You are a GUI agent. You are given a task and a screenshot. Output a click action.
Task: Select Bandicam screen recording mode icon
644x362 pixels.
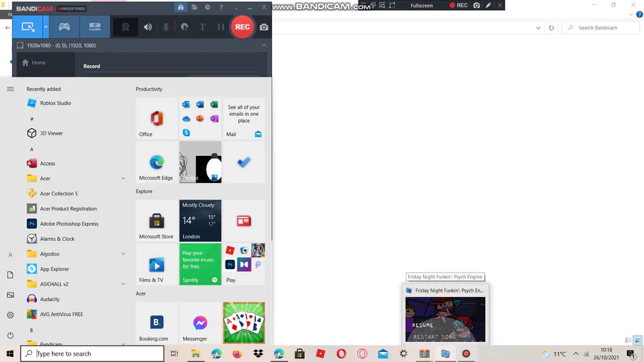pyautogui.click(x=27, y=27)
